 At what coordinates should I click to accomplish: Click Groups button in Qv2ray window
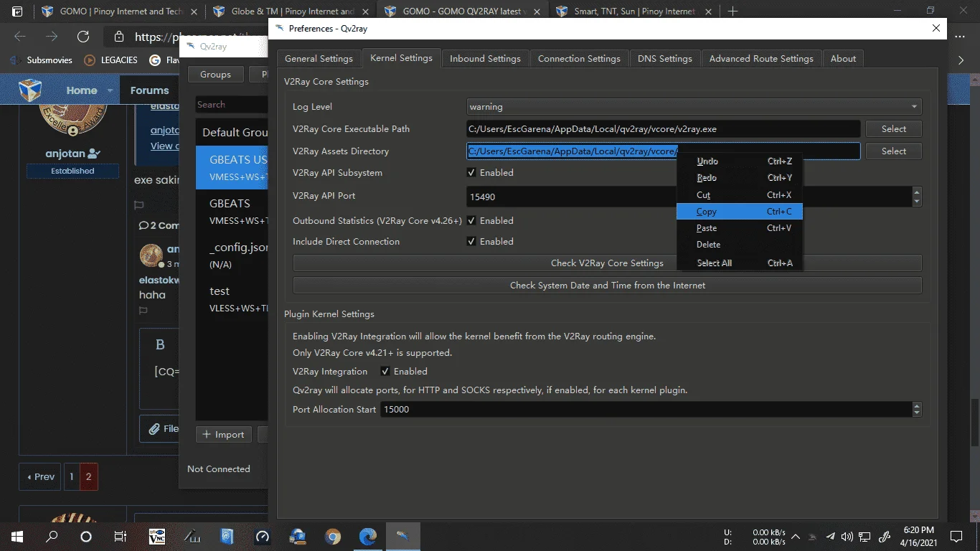coord(215,75)
